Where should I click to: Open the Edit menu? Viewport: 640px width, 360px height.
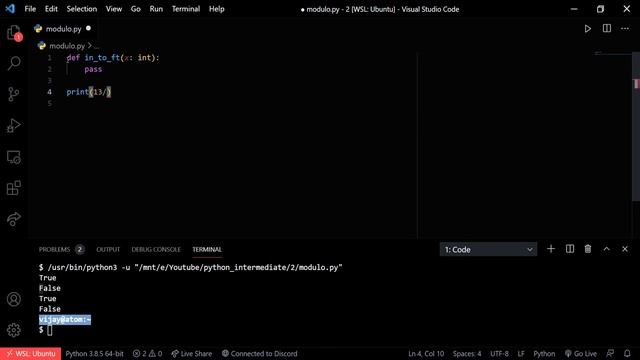(51, 9)
